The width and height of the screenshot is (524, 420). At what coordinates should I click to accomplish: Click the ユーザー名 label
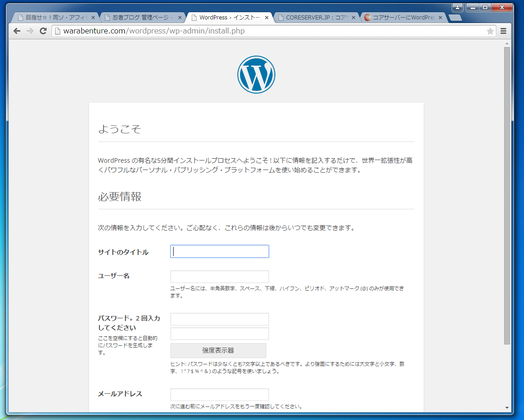click(113, 276)
